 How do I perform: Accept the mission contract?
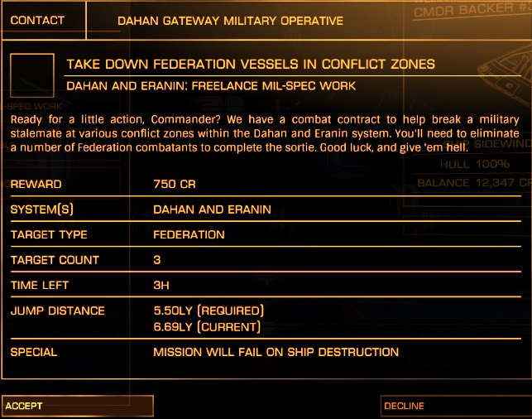tap(76, 406)
